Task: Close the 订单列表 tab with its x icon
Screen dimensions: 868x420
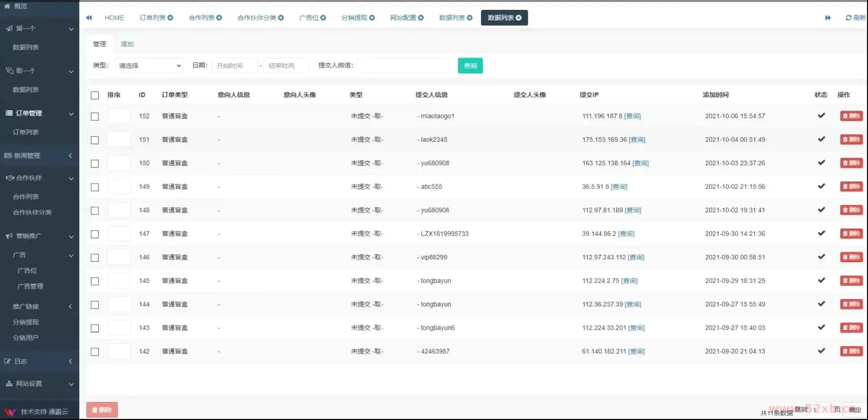Action: [x=170, y=18]
